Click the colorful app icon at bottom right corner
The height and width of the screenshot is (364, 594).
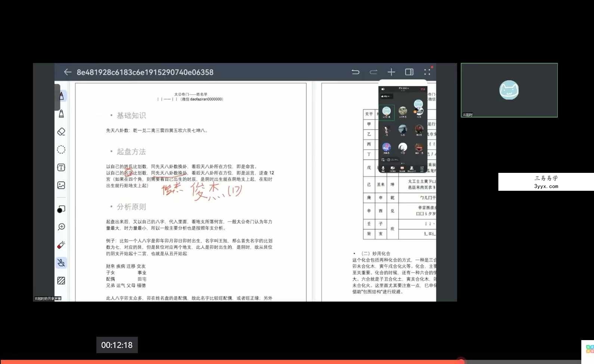click(590, 349)
